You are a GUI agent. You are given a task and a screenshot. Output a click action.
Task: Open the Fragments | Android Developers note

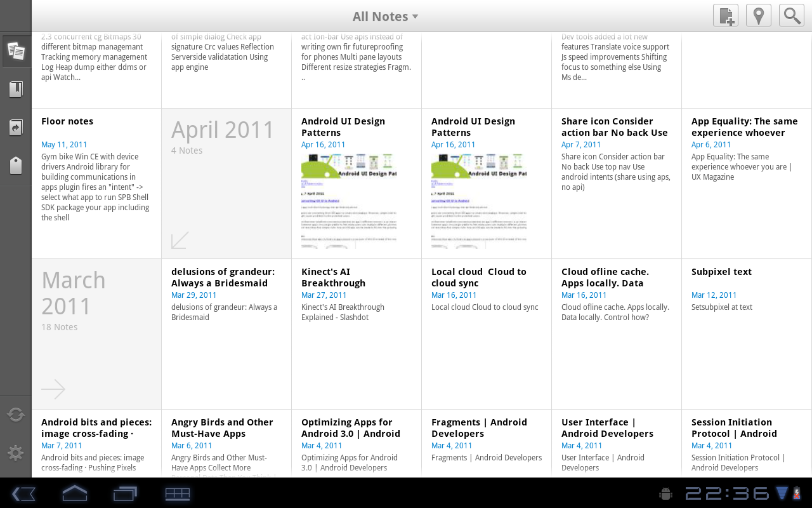click(x=487, y=443)
